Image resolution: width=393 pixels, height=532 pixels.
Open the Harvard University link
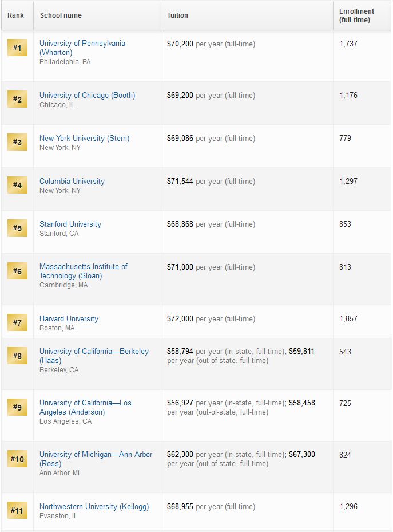point(69,318)
